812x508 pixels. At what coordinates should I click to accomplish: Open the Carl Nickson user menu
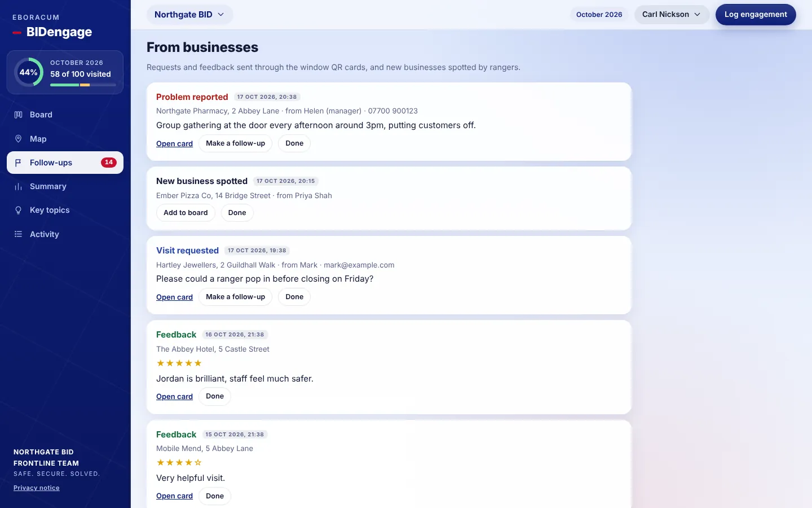click(672, 15)
